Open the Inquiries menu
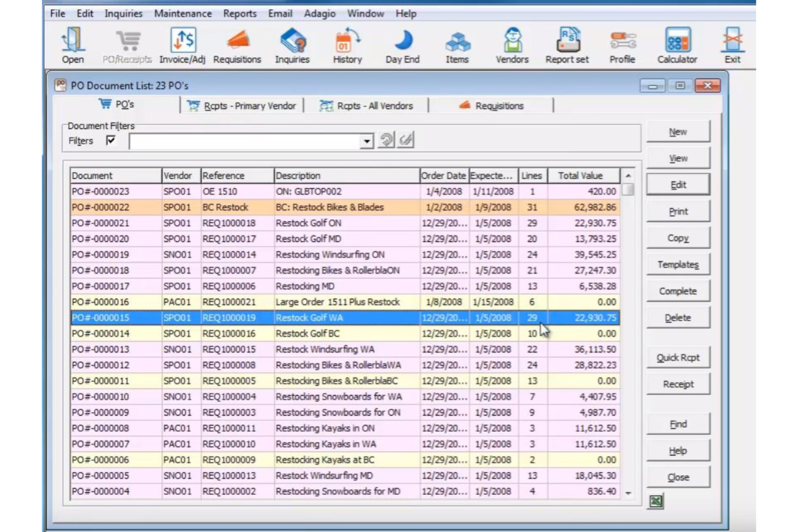Screen dimensions: 798x532 click(123, 13)
